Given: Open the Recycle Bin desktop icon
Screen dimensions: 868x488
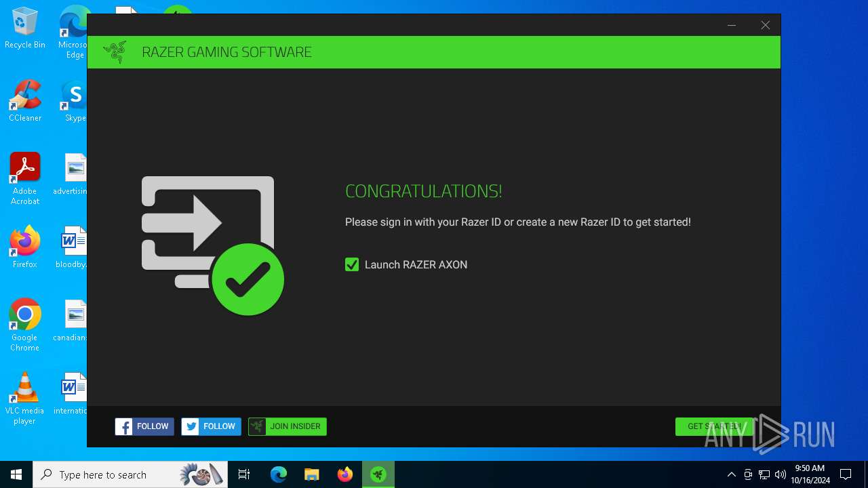Looking at the screenshot, I should point(25,28).
